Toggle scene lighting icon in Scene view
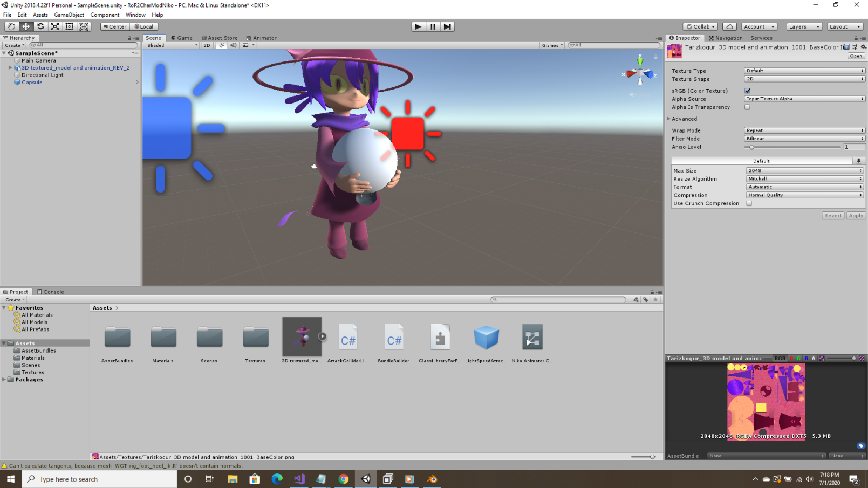Viewport: 868px width, 488px height. point(222,45)
